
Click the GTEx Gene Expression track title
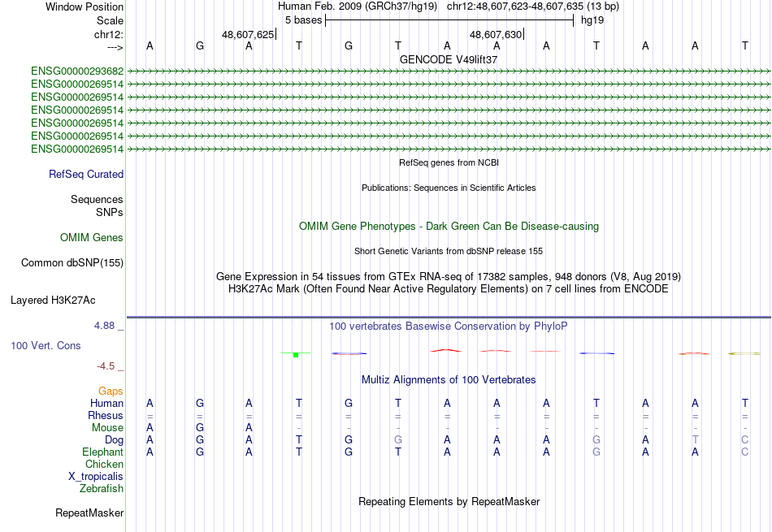pos(449,277)
